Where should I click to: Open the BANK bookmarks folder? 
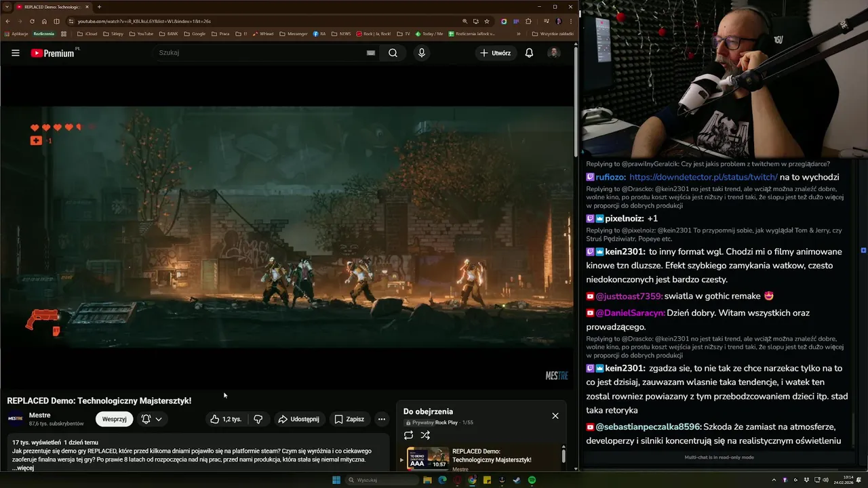click(x=168, y=33)
